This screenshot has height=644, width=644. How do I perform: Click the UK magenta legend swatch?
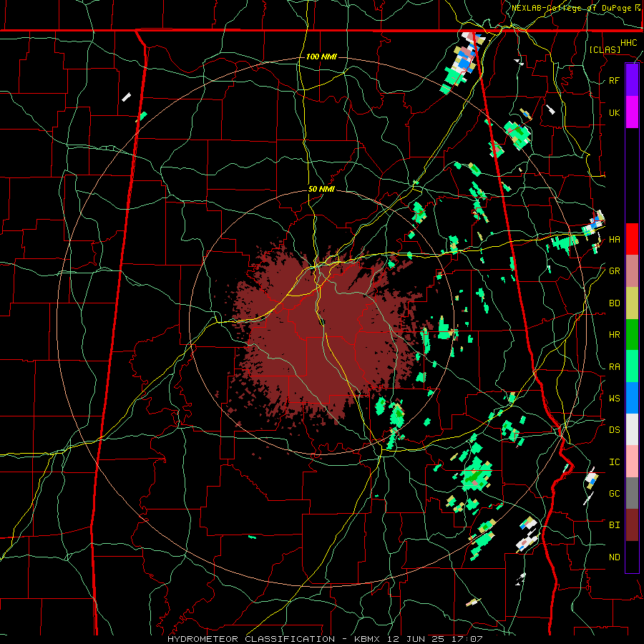(x=632, y=112)
